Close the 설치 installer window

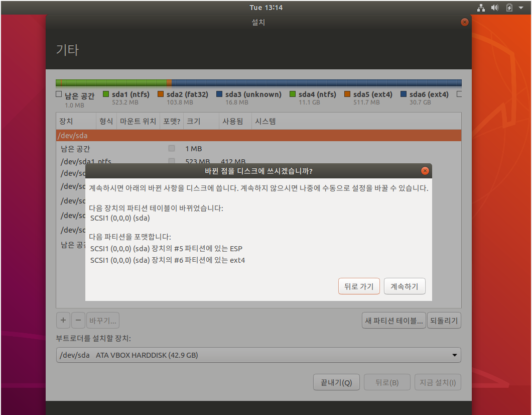464,22
